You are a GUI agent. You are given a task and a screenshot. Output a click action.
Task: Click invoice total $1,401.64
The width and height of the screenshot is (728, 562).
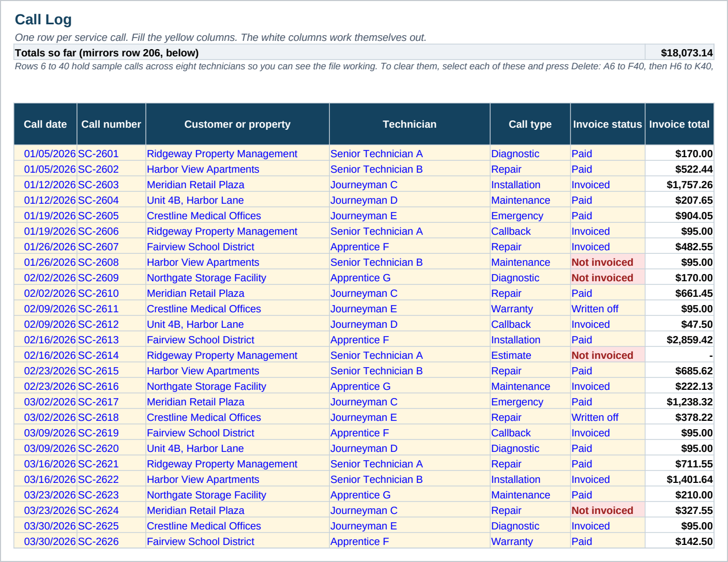(x=679, y=479)
